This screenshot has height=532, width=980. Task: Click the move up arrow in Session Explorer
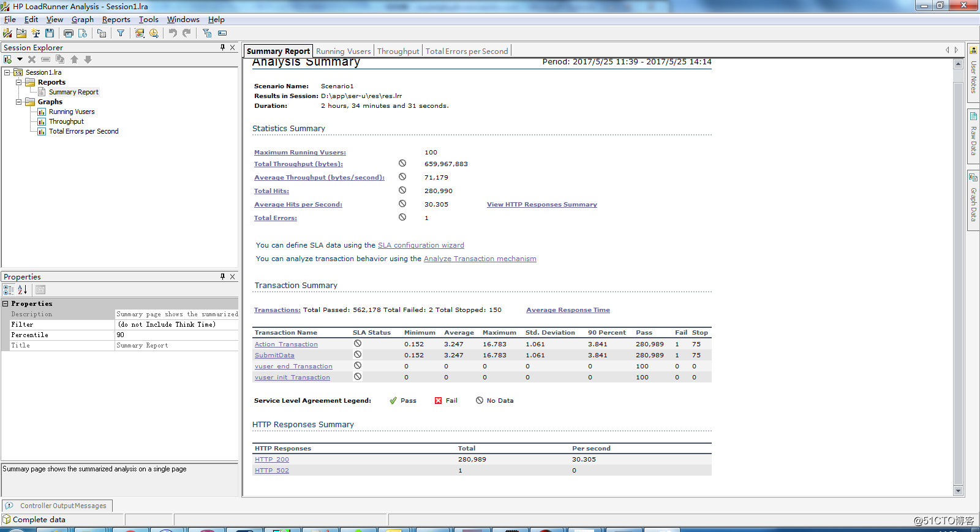coord(74,59)
